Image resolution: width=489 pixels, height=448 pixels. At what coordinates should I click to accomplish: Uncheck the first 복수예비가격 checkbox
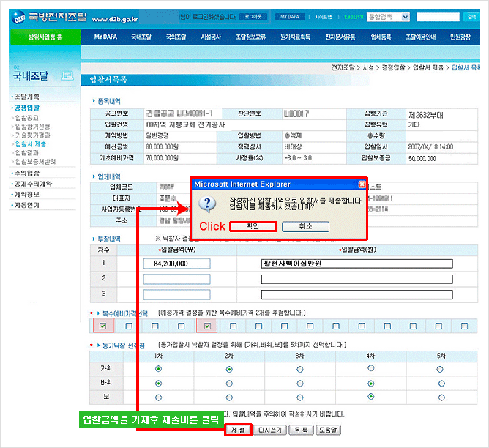tap(102, 326)
